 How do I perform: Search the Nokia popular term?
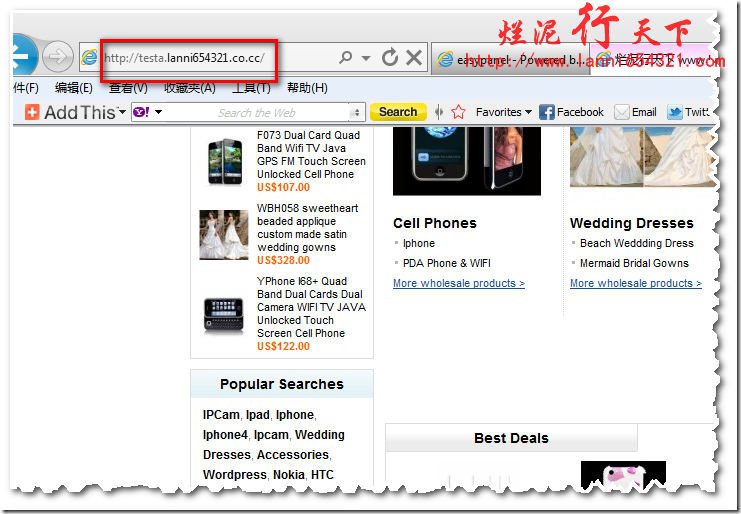click(x=288, y=474)
